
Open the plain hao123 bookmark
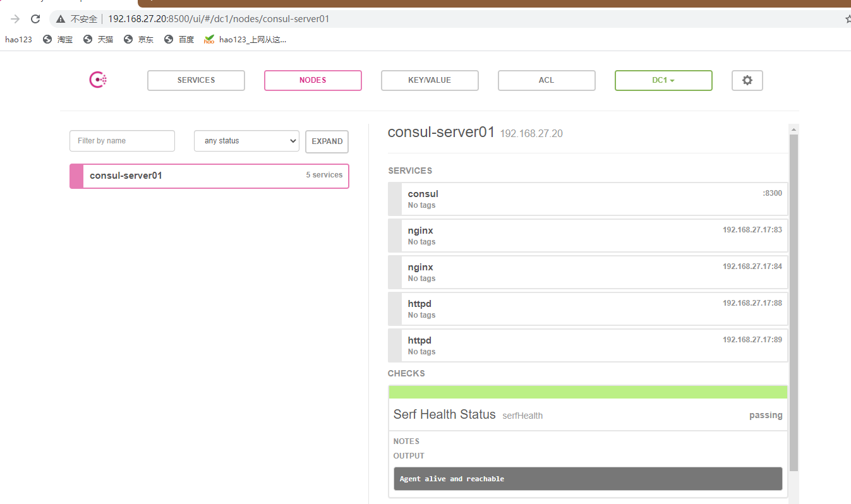point(18,39)
